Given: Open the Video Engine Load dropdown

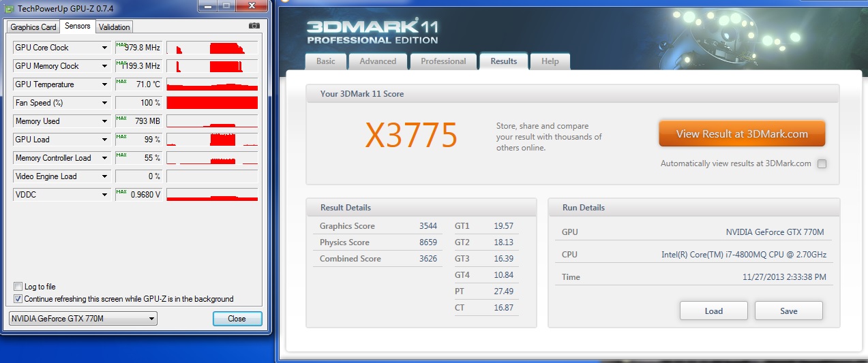Looking at the screenshot, I should [x=105, y=176].
